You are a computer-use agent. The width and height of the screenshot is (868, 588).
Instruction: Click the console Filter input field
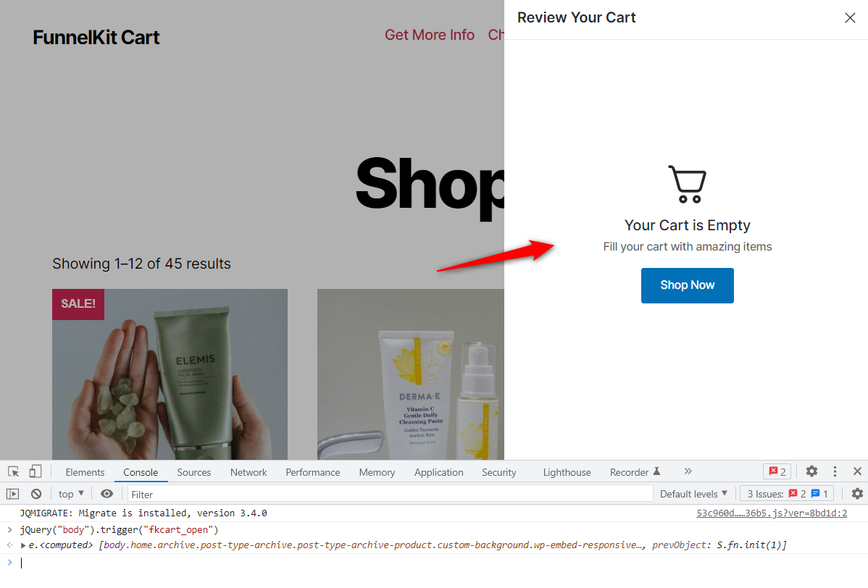click(x=390, y=494)
